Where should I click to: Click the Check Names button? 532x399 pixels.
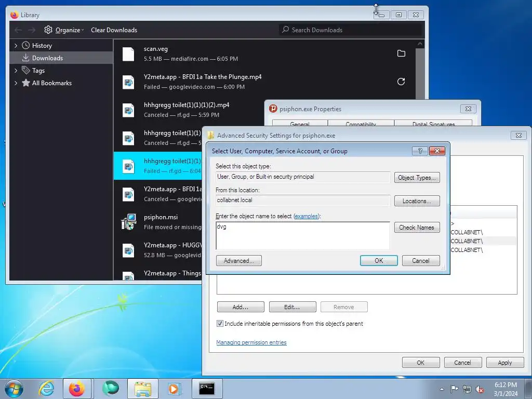[417, 228]
